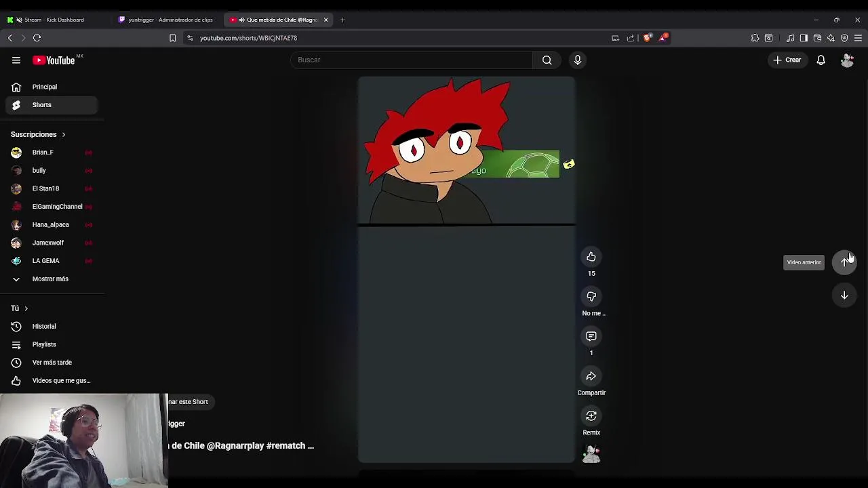Viewport: 868px width, 488px height.
Task: Open Playlists in the sidebar
Action: [52, 344]
